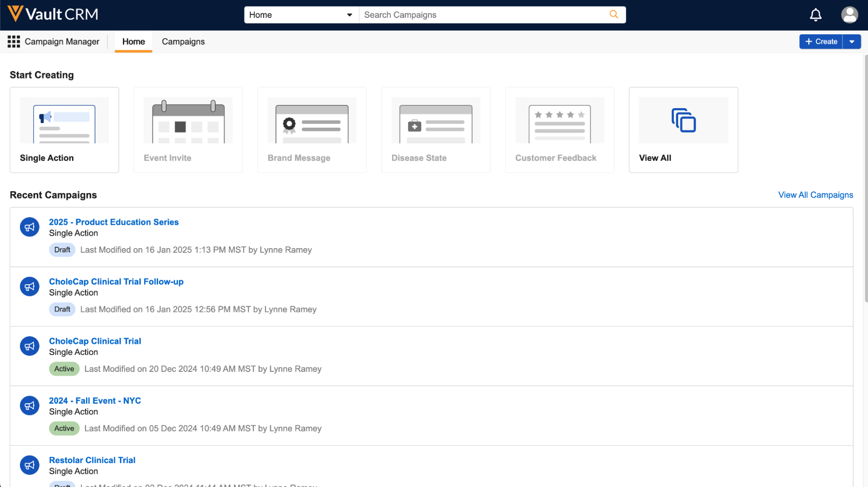The width and height of the screenshot is (868, 487).
Task: Click megaphone icon for 2025 Product Education Series
Action: [30, 227]
